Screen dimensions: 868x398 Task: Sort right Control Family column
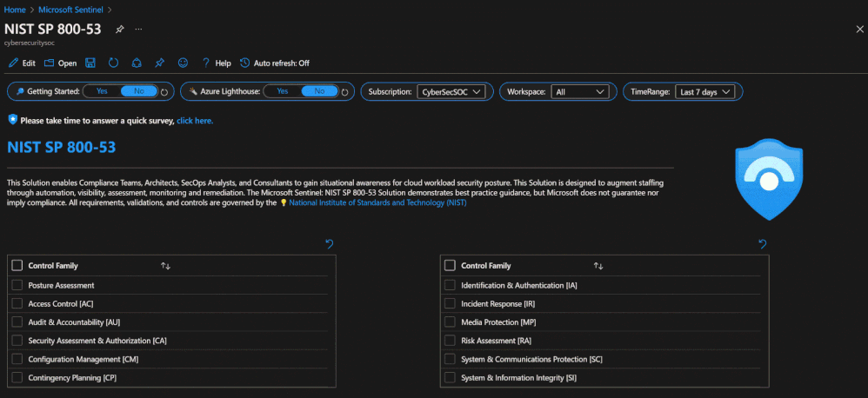pos(598,266)
